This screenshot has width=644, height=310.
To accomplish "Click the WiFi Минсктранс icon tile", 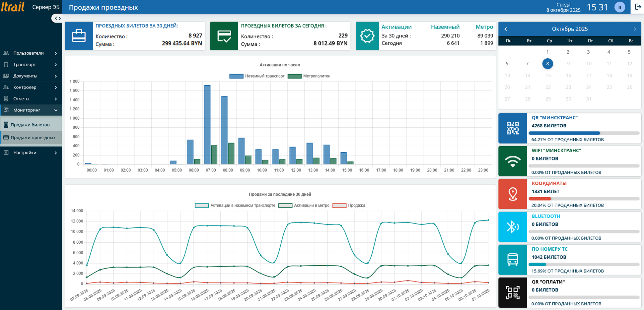I will (513, 161).
